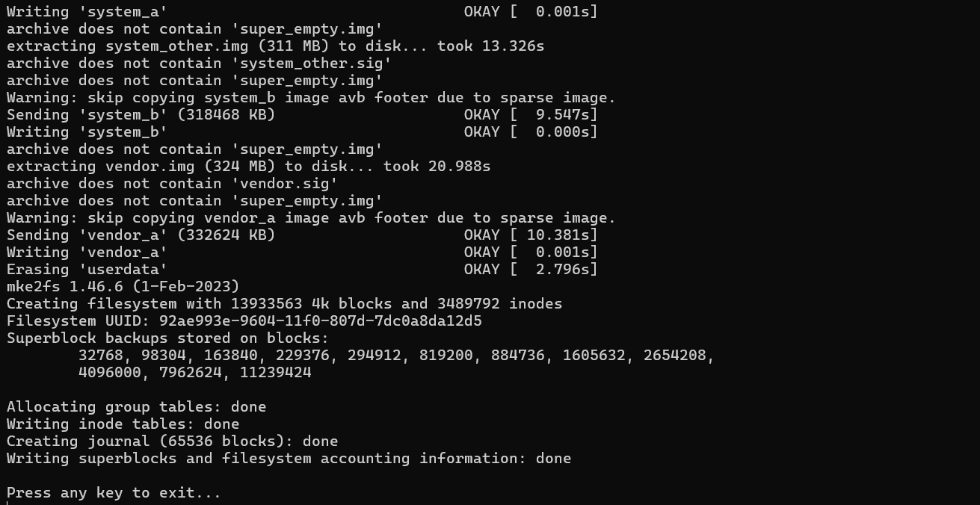Click the "Sending 'system_b' (318468 KB)" text
Screen dimensions: 980x505
141,115
